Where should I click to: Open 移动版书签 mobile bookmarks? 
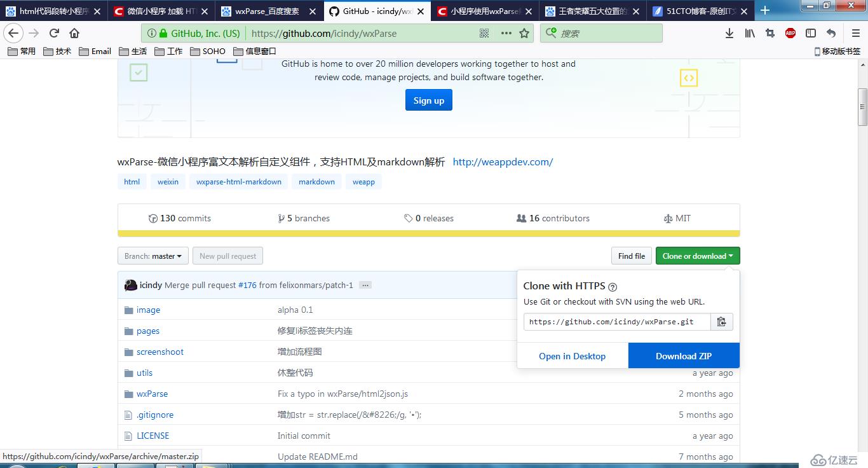[837, 52]
